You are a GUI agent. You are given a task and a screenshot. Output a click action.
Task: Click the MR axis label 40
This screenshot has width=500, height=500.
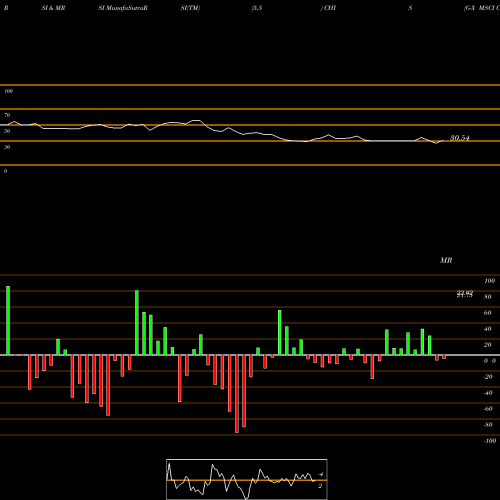click(488, 329)
